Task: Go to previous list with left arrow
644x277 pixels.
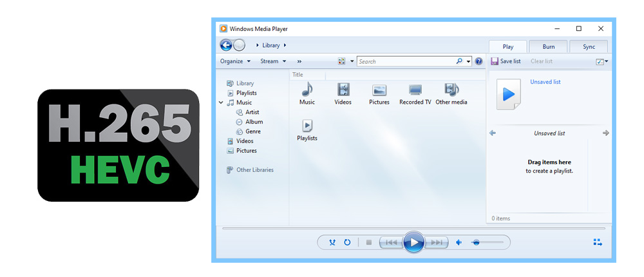Action: 493,133
